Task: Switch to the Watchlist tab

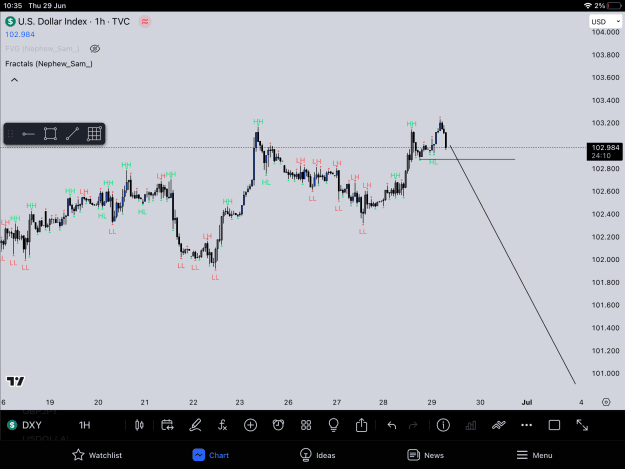Action: (97, 455)
